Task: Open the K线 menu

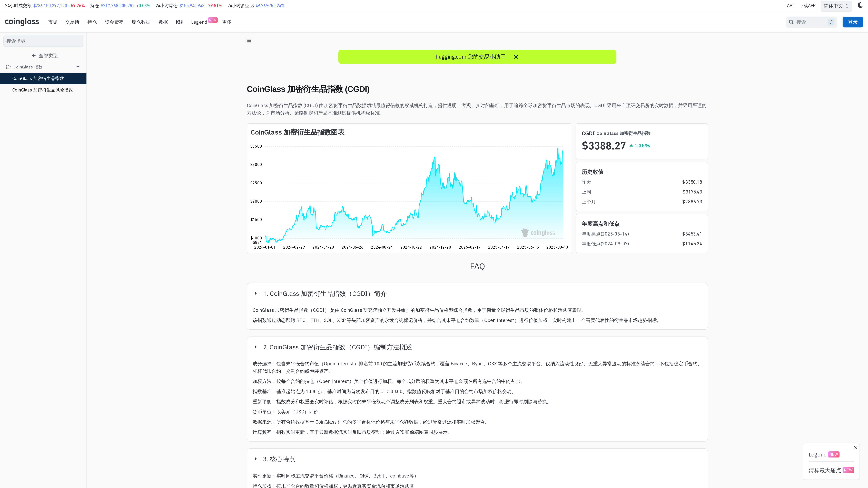Action: [179, 22]
